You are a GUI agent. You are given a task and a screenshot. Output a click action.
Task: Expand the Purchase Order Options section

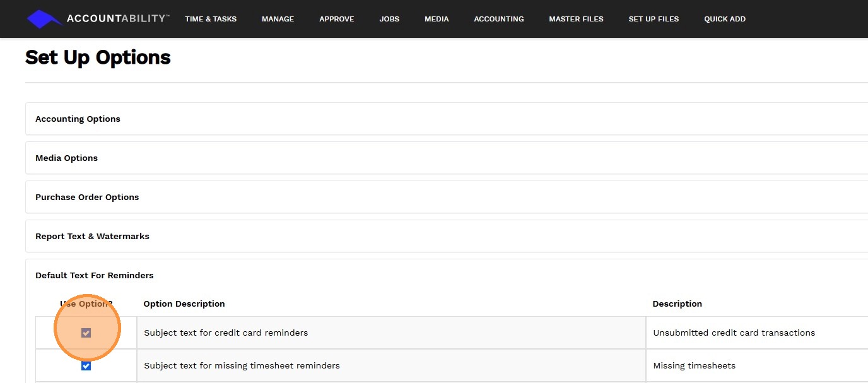click(87, 197)
